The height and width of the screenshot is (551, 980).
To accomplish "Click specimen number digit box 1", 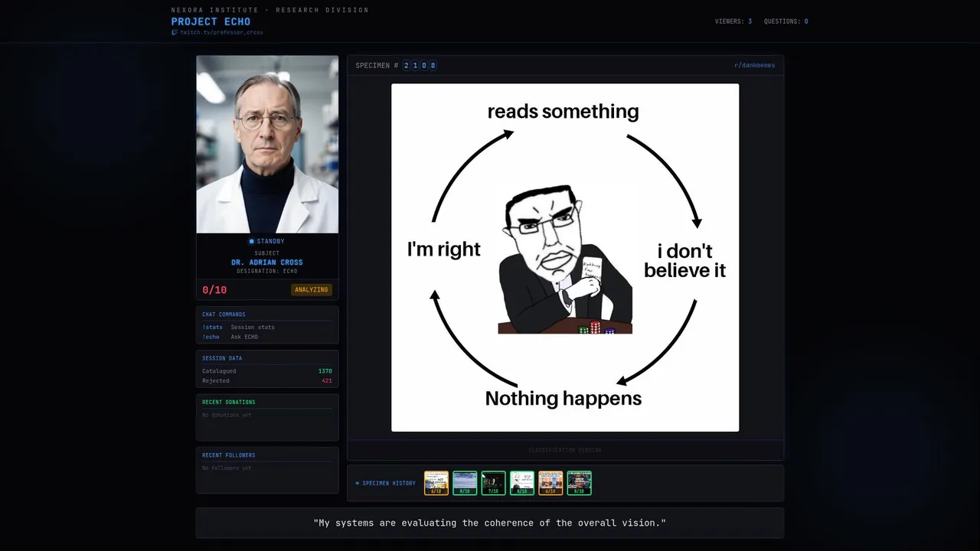I will 416,66.
